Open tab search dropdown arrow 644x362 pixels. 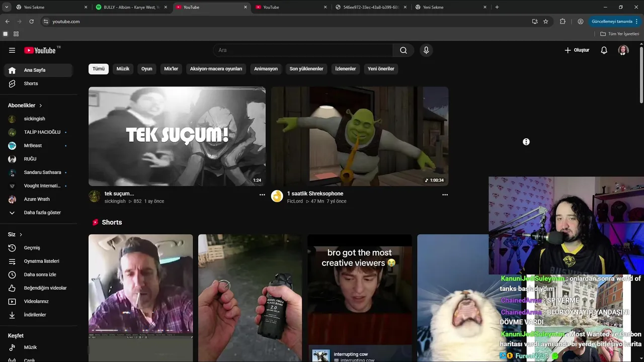point(7,7)
